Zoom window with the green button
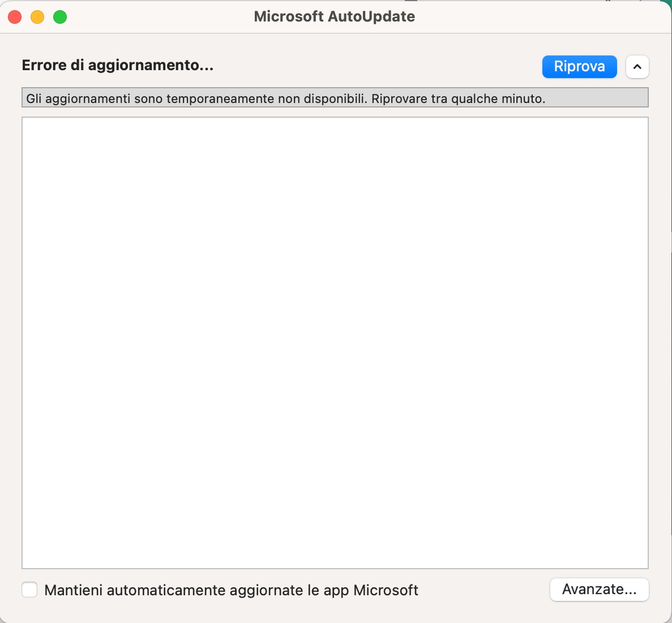Viewport: 672px width, 623px height. click(60, 17)
